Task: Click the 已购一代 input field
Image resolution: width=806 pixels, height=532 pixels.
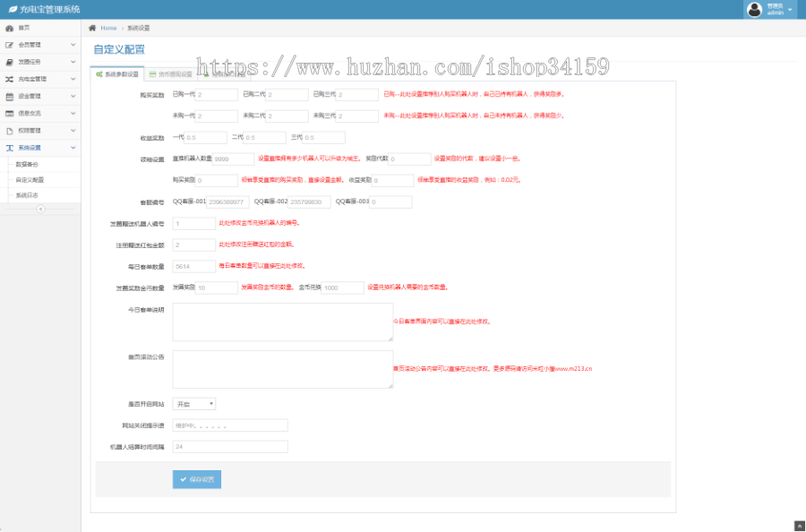Action: pos(217,95)
